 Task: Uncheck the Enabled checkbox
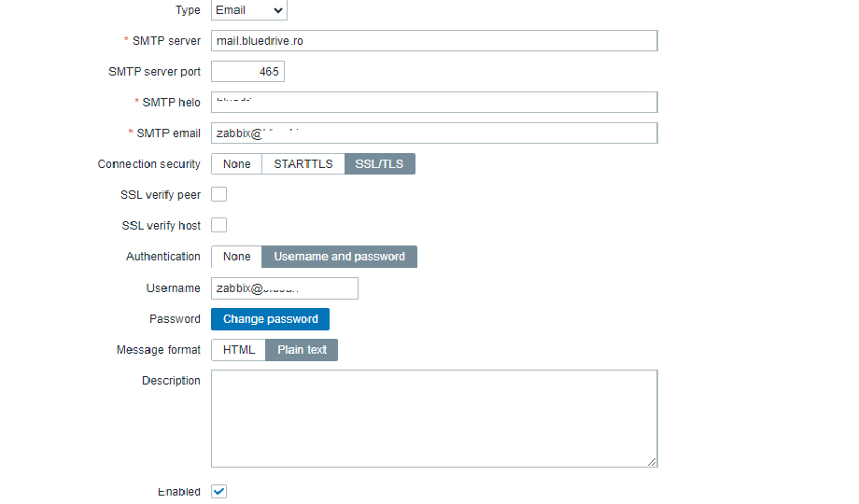[219, 492]
